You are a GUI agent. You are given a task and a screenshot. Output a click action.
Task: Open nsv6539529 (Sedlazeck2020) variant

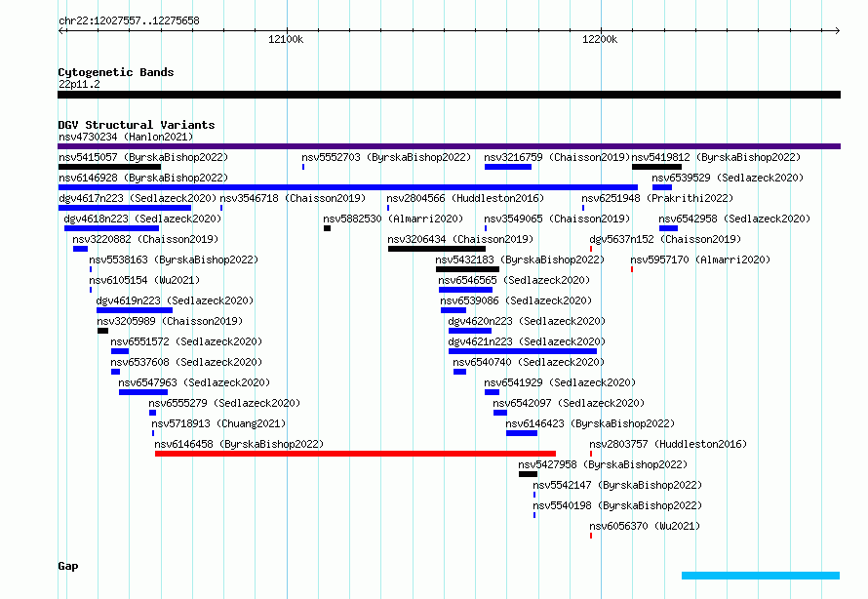click(x=728, y=178)
